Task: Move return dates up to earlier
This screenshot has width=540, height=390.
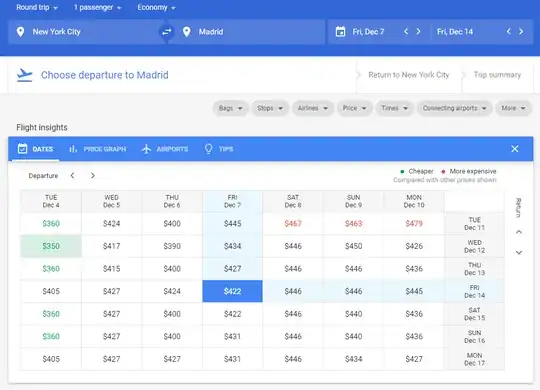Action: (519, 232)
